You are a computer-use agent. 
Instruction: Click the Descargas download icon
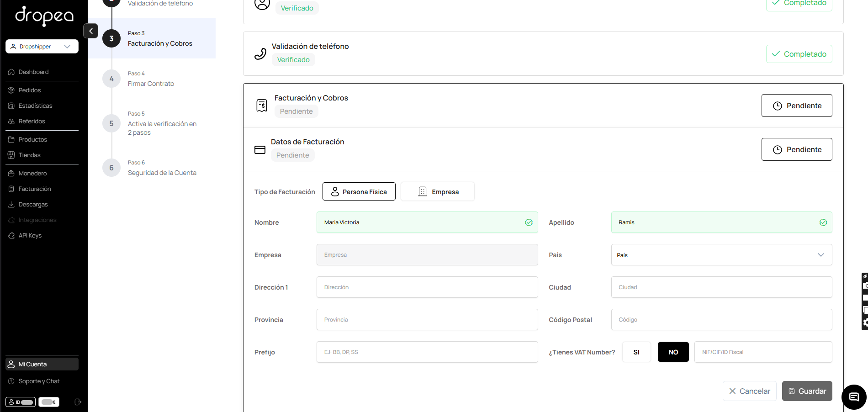point(11,205)
